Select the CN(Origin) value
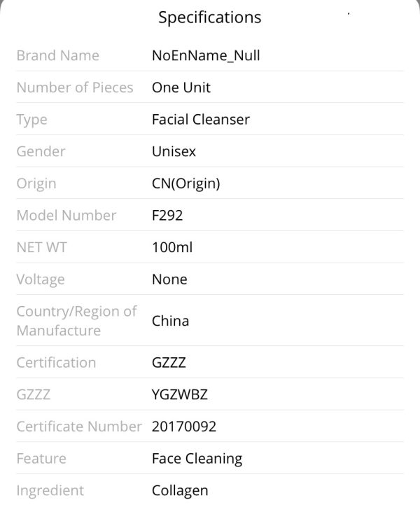The height and width of the screenshot is (505, 420). pyautogui.click(x=186, y=184)
